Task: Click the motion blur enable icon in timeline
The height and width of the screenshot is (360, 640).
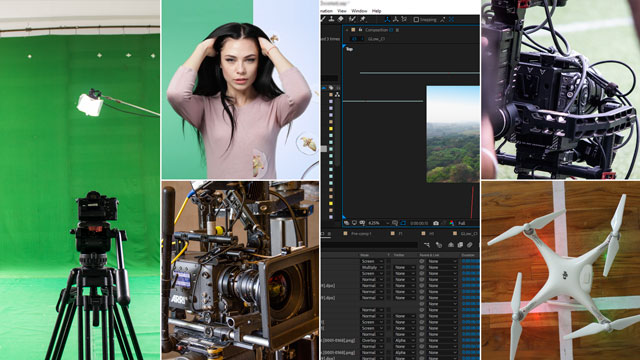Action: [469, 245]
